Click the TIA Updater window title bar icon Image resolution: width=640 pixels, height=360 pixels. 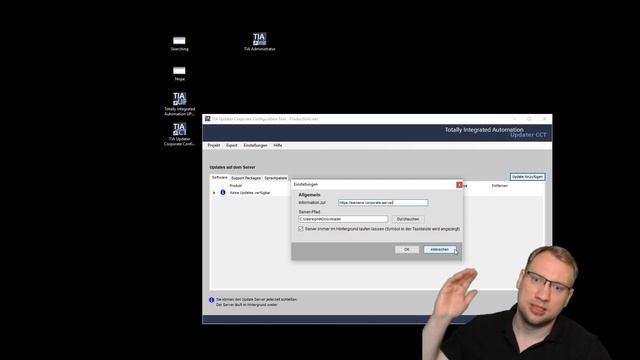pyautogui.click(x=207, y=119)
